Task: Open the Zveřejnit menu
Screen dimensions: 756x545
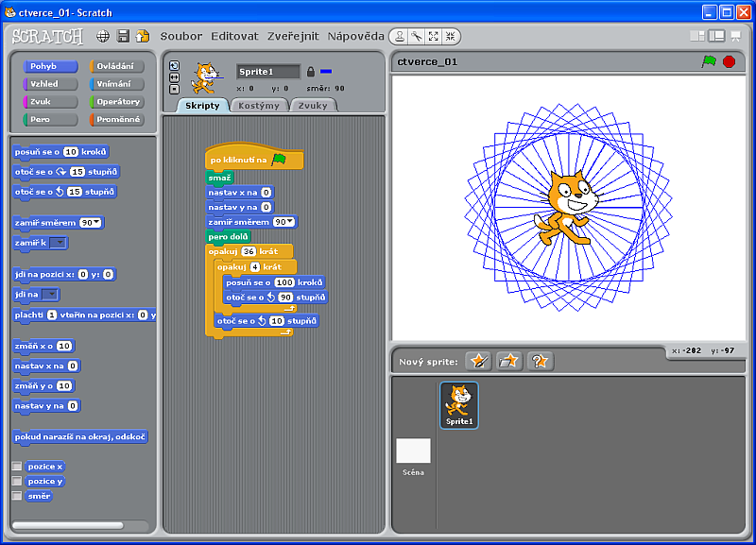Action: pyautogui.click(x=293, y=36)
